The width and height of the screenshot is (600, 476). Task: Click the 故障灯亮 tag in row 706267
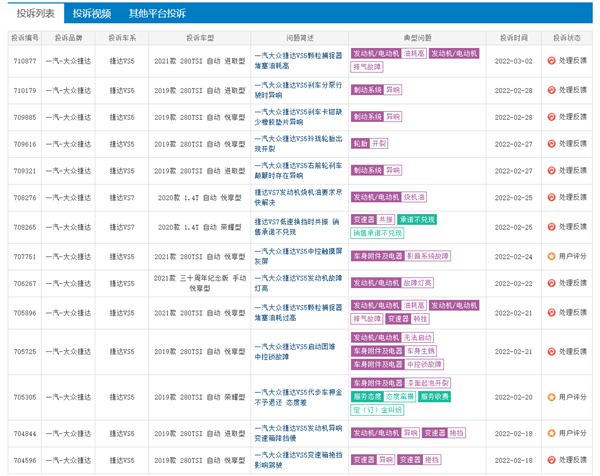(417, 283)
